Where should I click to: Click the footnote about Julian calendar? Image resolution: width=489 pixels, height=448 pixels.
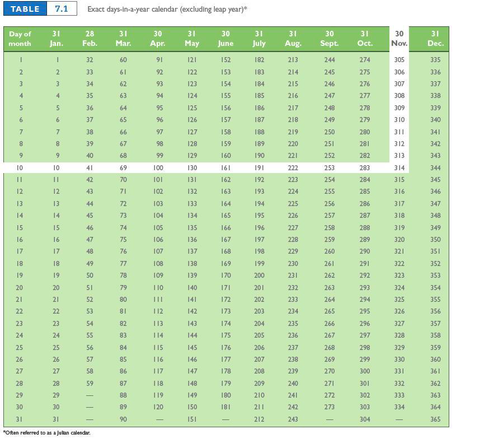click(45, 433)
